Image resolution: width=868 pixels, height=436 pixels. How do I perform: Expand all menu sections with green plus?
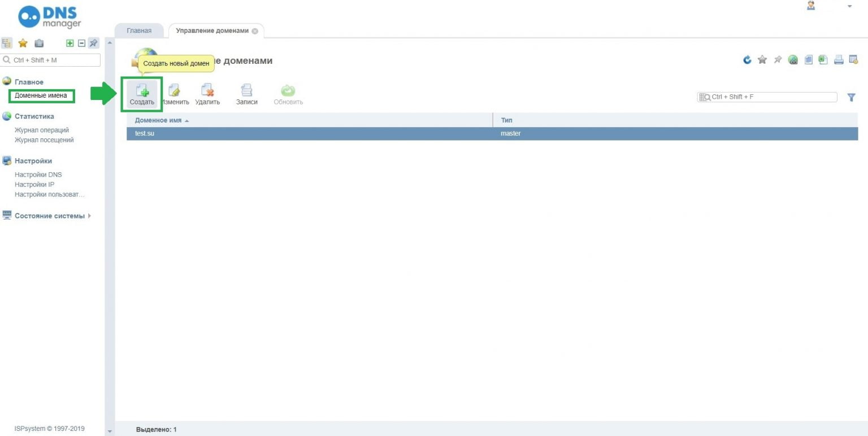[70, 43]
